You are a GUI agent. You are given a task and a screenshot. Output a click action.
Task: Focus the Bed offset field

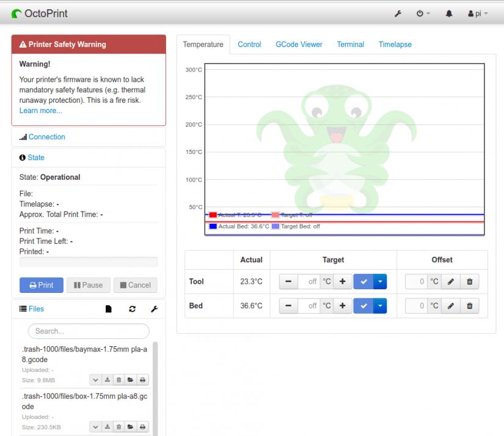tap(416, 306)
